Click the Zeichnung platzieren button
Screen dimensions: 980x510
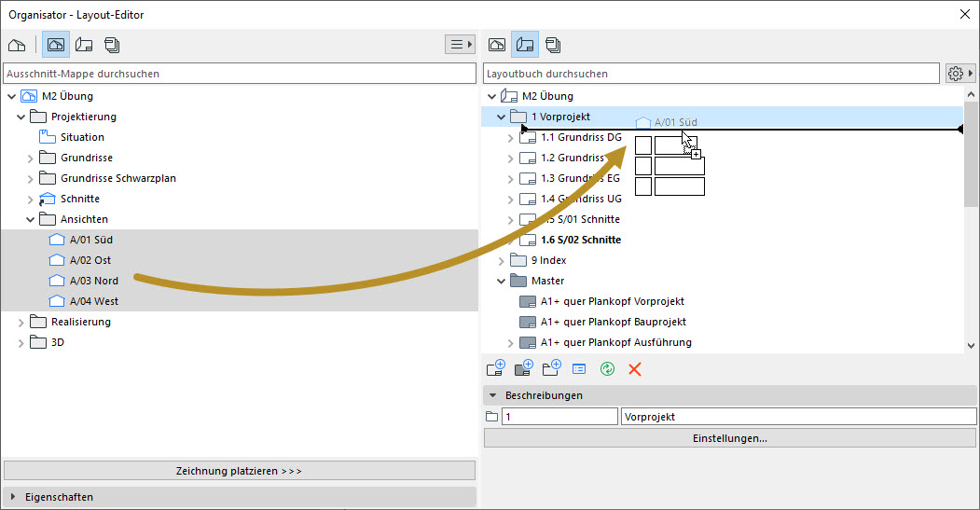click(x=240, y=471)
